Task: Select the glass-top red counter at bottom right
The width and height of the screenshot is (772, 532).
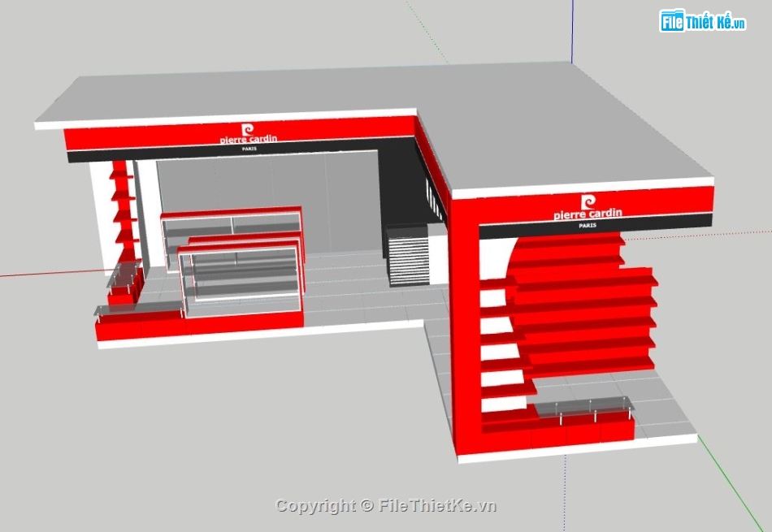Action: coord(584,422)
